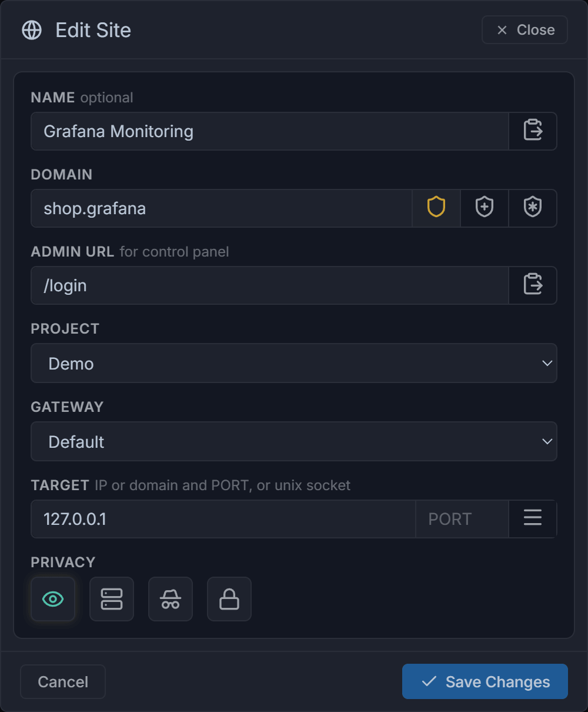Open the hamburger menu next to PORT
This screenshot has width=588, height=712.
click(533, 518)
